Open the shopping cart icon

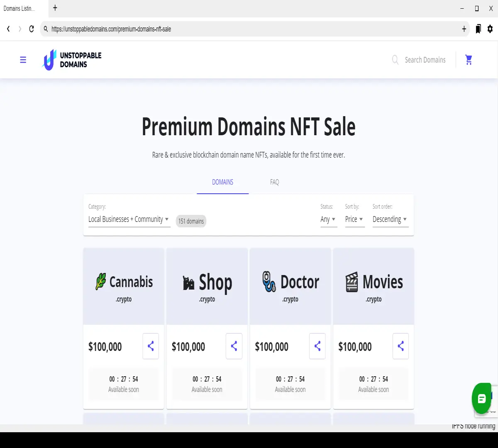[x=469, y=60]
